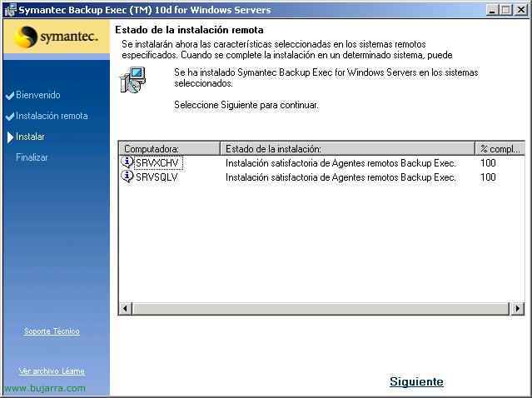
Task: Maximize the Backup Exec installer window
Action: click(x=505, y=10)
